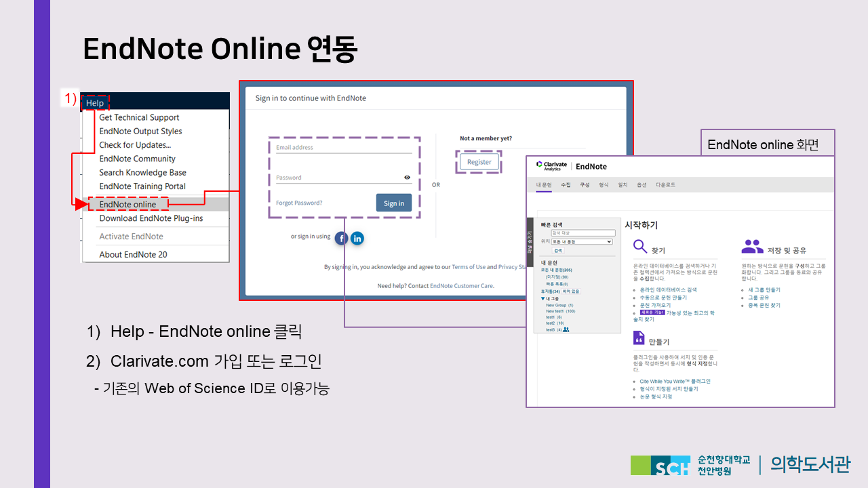The height and width of the screenshot is (488, 868).
Task: Open the Privacy Statement link
Action: [512, 267]
